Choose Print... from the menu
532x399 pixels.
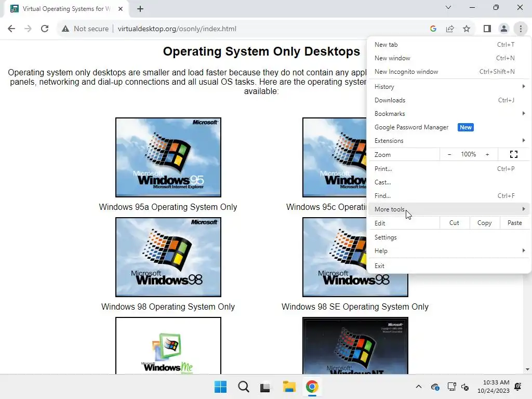pos(449,169)
